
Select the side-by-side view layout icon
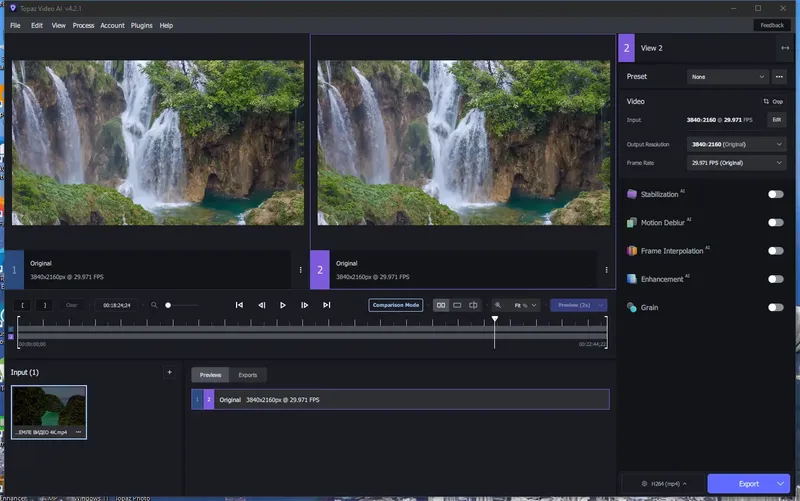440,305
